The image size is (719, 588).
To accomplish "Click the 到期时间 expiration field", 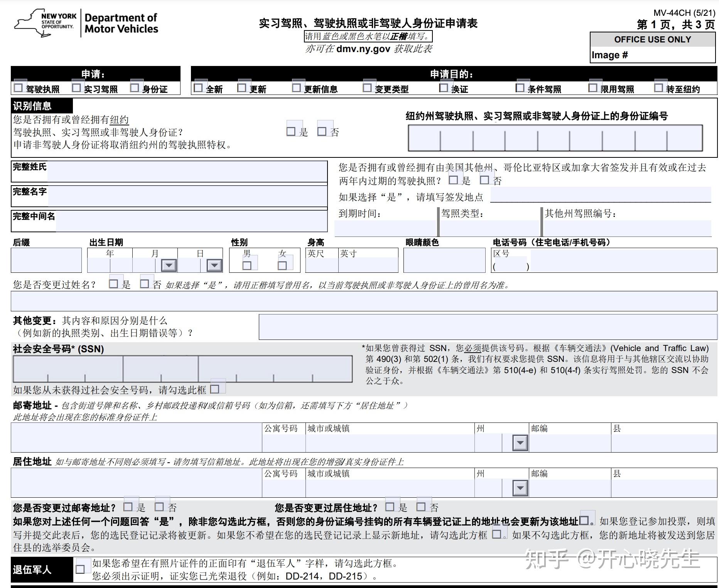I will point(386,228).
